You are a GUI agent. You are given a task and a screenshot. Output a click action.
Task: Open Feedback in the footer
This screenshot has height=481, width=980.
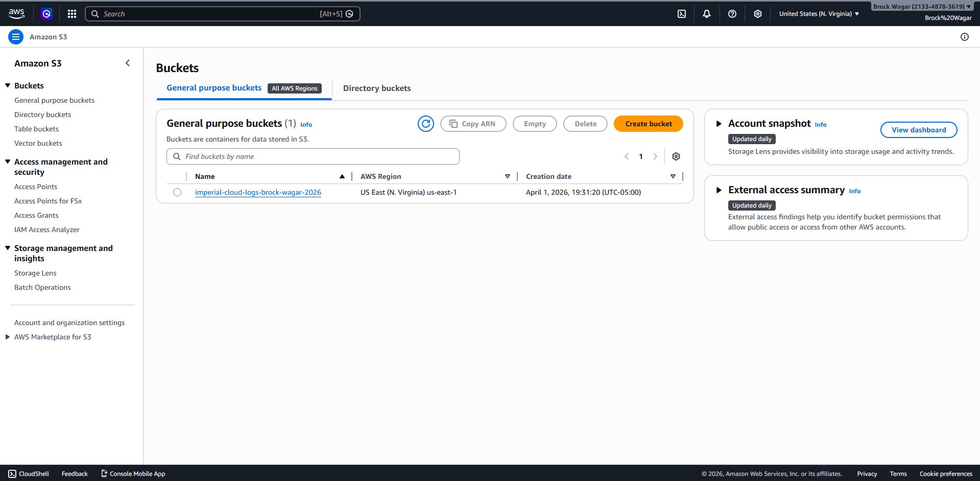[75, 474]
